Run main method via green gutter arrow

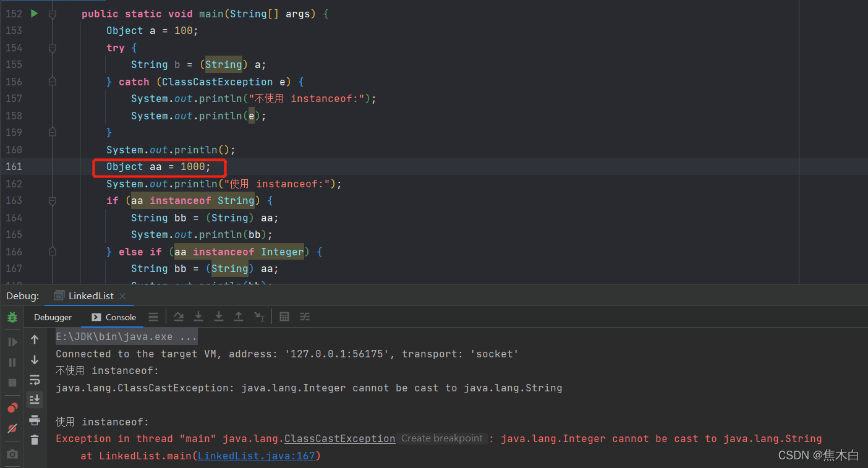(x=33, y=12)
